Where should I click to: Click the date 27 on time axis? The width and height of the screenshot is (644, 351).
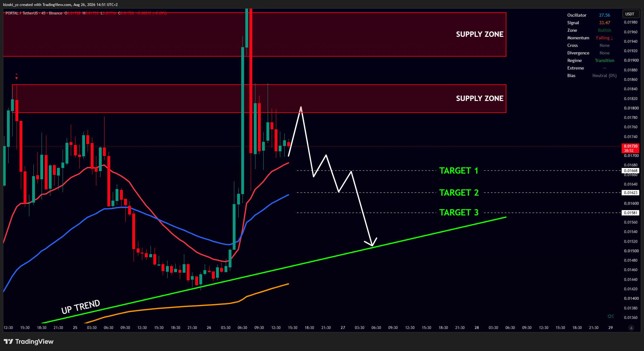click(343, 328)
